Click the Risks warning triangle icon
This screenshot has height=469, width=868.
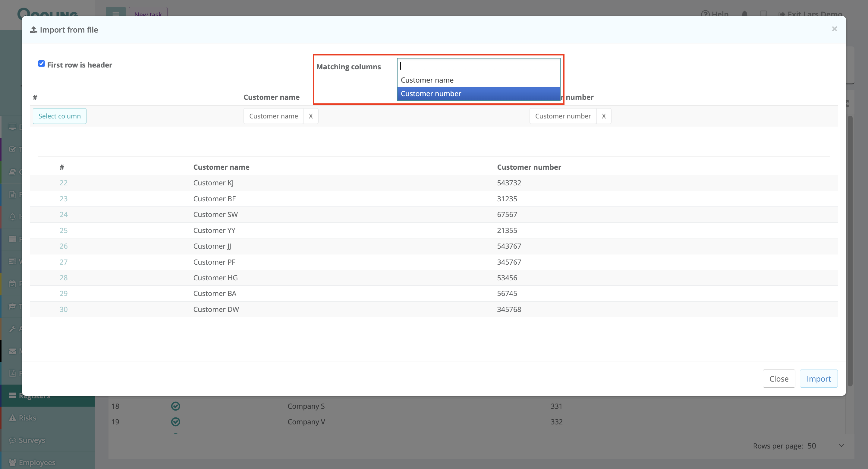[x=12, y=418]
